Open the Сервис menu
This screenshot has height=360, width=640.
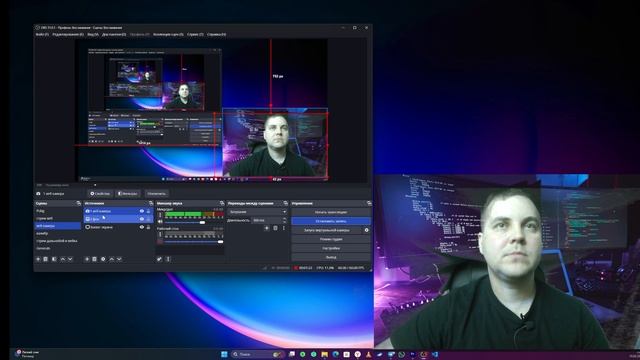[x=195, y=35]
